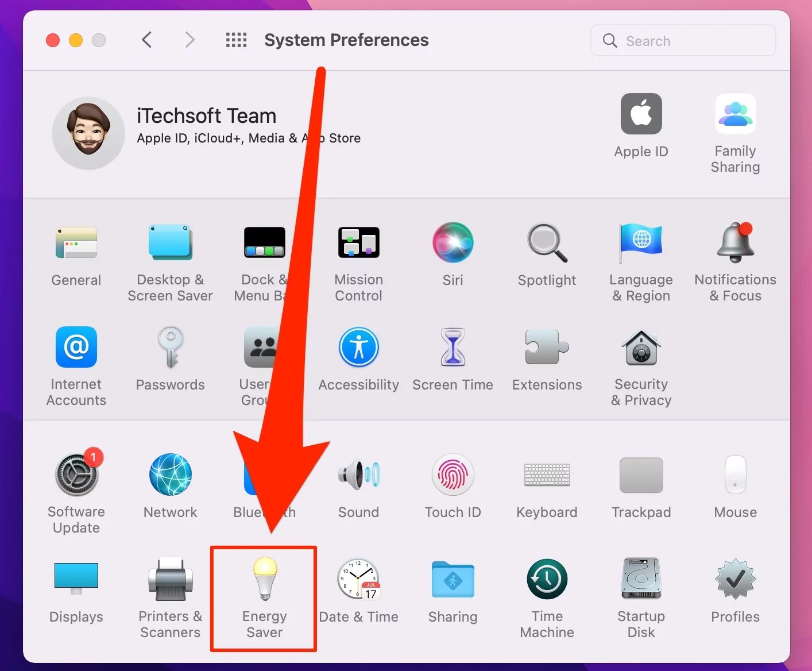Open the Show All preferences grid
Image resolution: width=812 pixels, height=671 pixels.
pos(236,40)
